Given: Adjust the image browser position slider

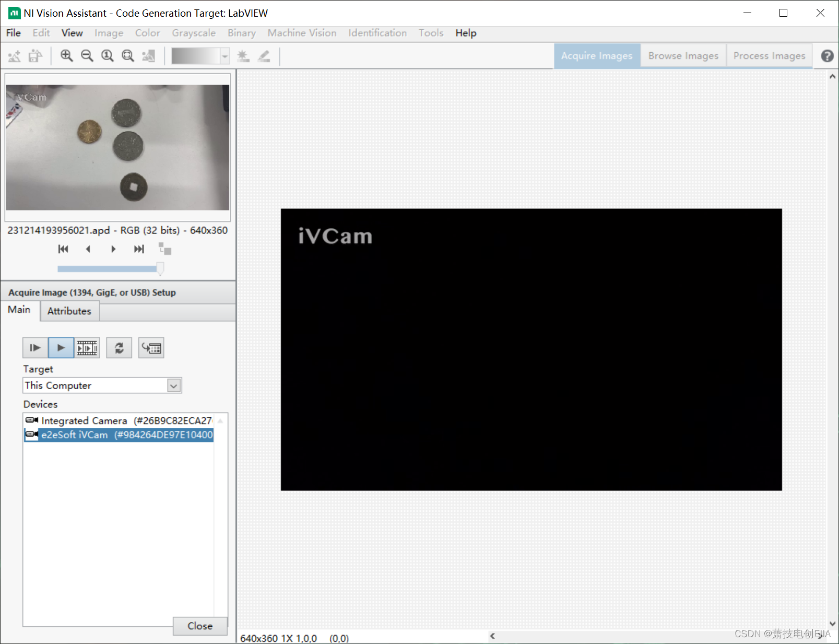Looking at the screenshot, I should tap(160, 268).
